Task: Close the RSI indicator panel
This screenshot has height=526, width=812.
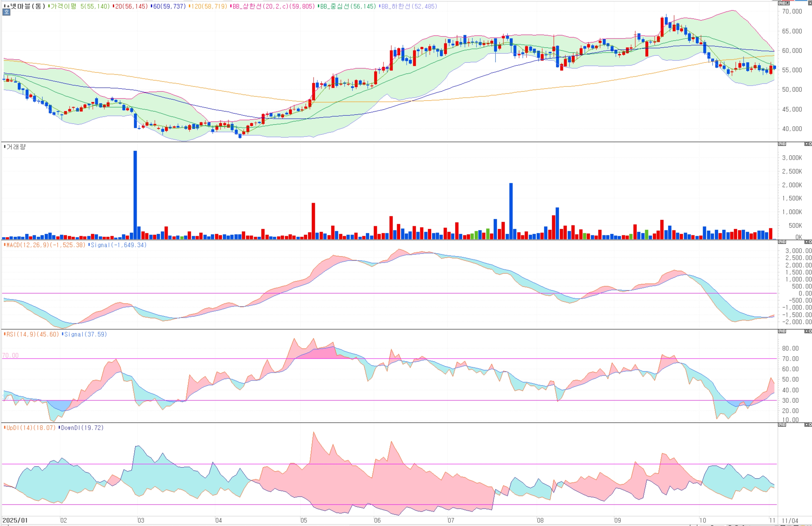Action: (810, 331)
